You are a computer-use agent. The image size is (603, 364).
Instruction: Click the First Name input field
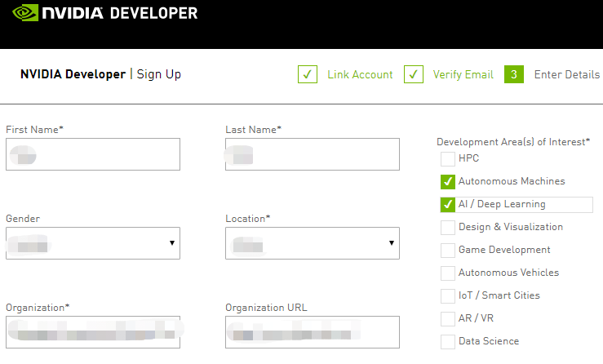pos(93,154)
